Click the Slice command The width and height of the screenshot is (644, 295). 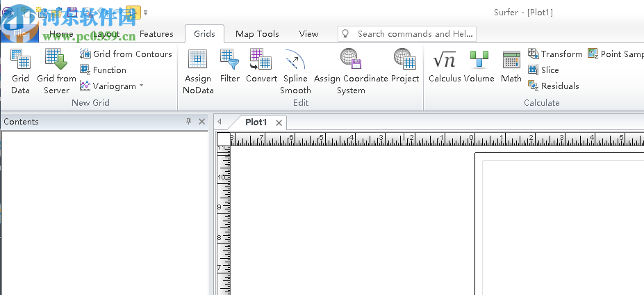click(543, 70)
